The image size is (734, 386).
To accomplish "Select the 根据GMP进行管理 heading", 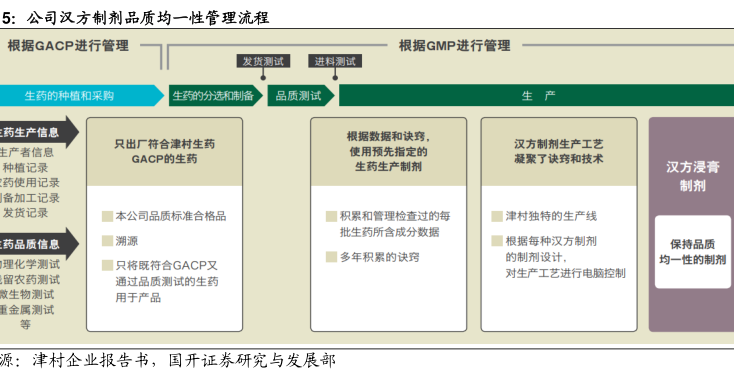I will pyautogui.click(x=454, y=46).
